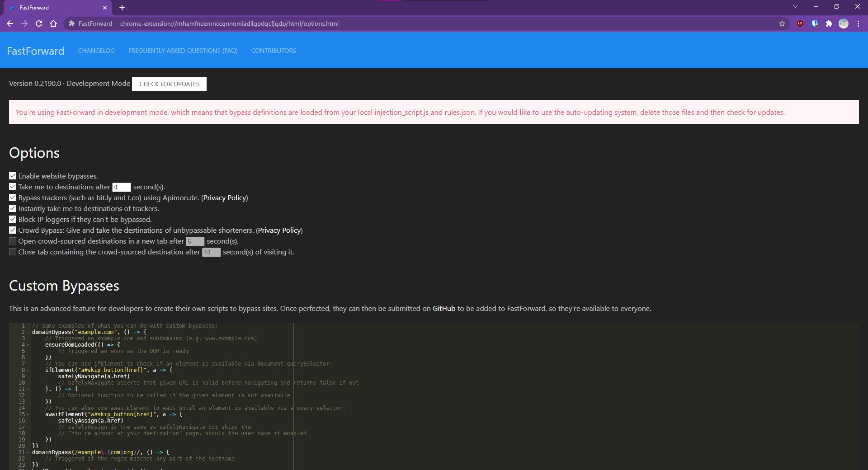Toggle the Crowd Bypass checkbox
The image size is (868, 470).
tap(13, 230)
